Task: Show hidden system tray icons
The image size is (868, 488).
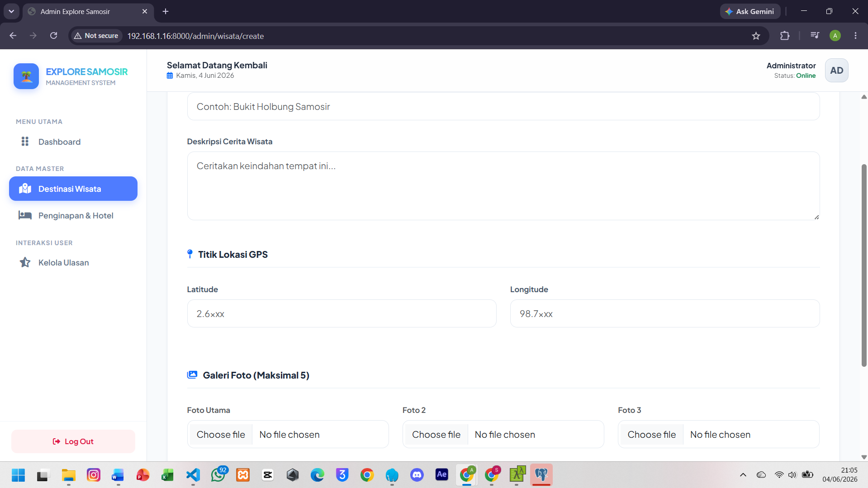Action: (x=743, y=475)
